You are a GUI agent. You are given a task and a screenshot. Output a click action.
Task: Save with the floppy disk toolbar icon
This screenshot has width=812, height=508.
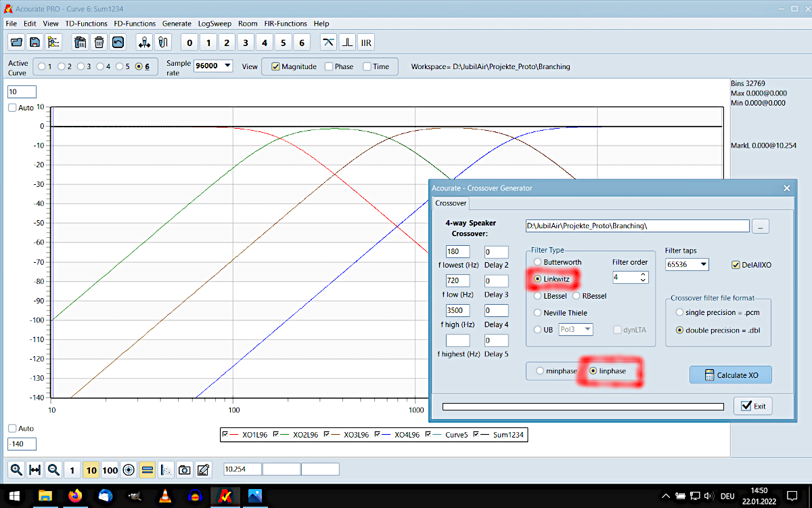[35, 43]
